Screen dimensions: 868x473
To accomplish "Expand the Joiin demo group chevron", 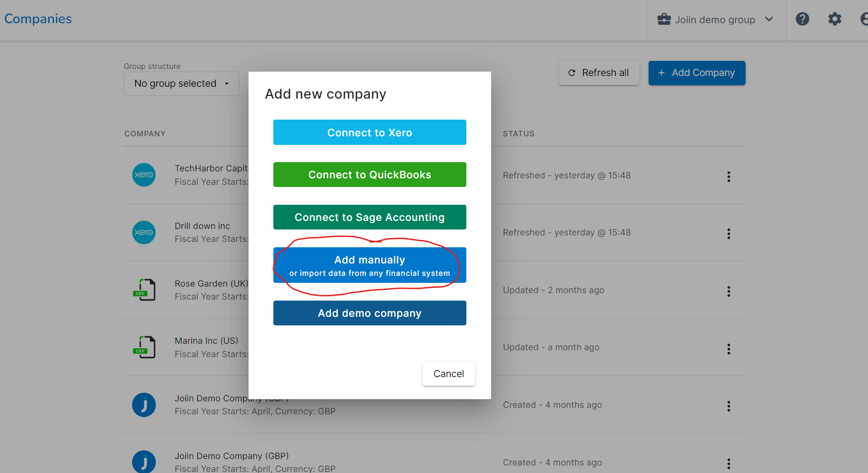I will (769, 19).
